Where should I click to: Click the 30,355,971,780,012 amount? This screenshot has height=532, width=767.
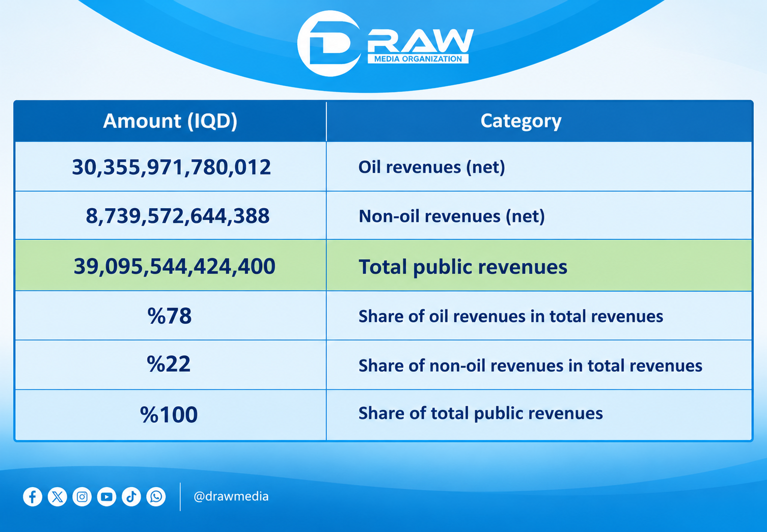(171, 167)
